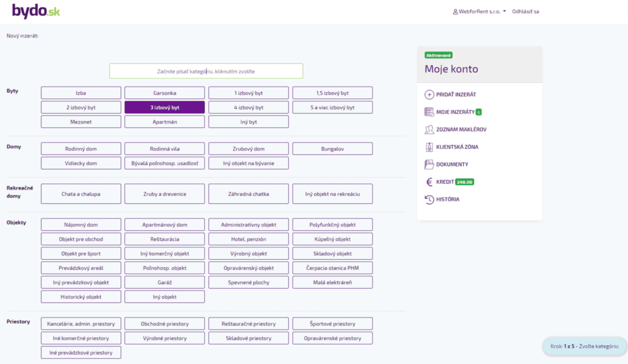Click the euro Kredit icon
This screenshot has height=364, width=628.
point(430,182)
